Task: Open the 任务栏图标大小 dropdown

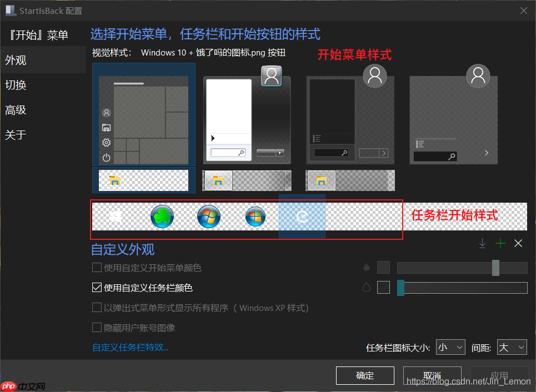Action: [450, 346]
